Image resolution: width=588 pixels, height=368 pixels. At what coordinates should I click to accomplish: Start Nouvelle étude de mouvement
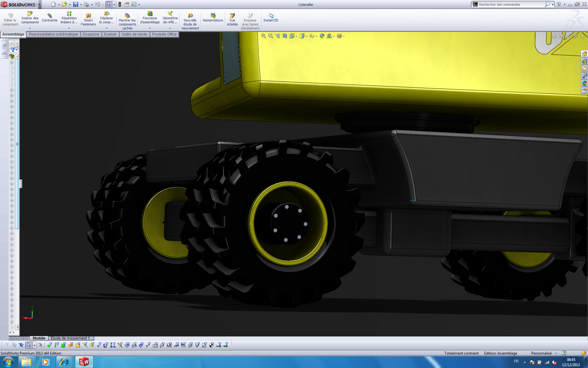pyautogui.click(x=190, y=21)
